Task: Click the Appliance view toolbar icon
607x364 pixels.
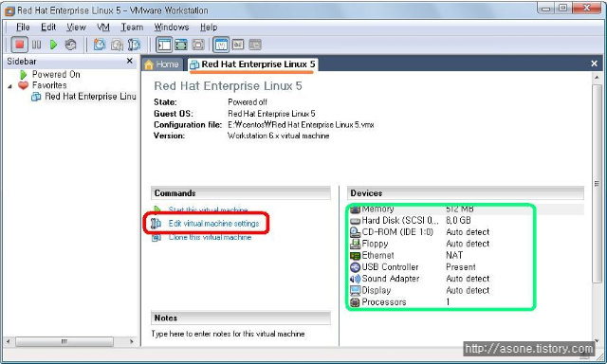Action: coord(255,45)
